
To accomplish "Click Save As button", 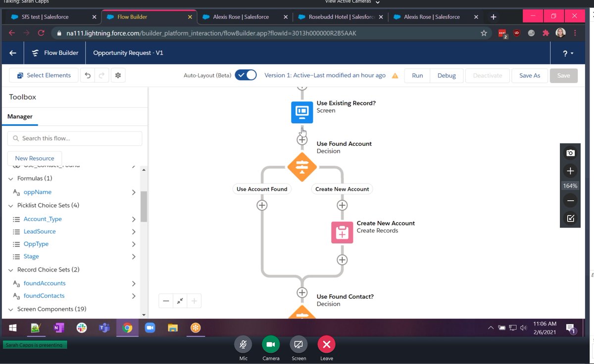I will click(530, 76).
